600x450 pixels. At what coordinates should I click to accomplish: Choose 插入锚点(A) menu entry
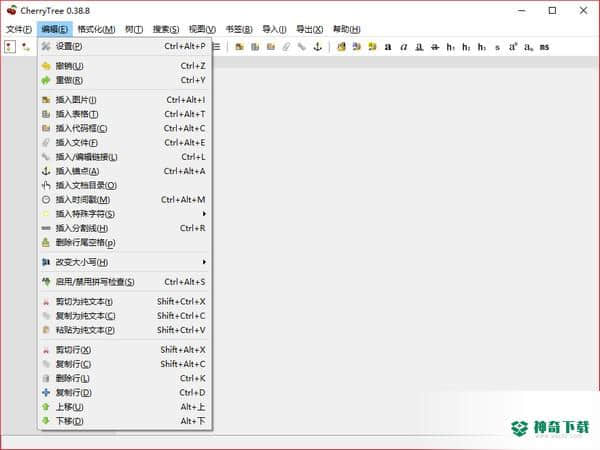(125, 171)
